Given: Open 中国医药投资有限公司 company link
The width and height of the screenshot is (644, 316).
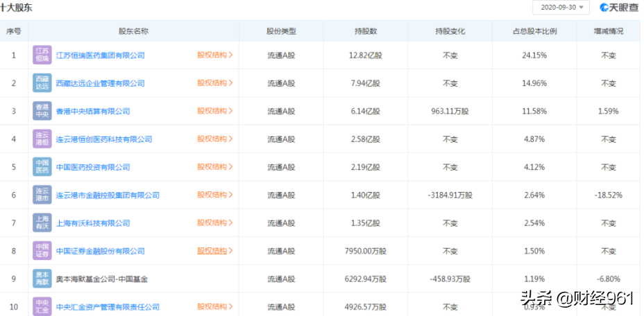Looking at the screenshot, I should point(93,167).
